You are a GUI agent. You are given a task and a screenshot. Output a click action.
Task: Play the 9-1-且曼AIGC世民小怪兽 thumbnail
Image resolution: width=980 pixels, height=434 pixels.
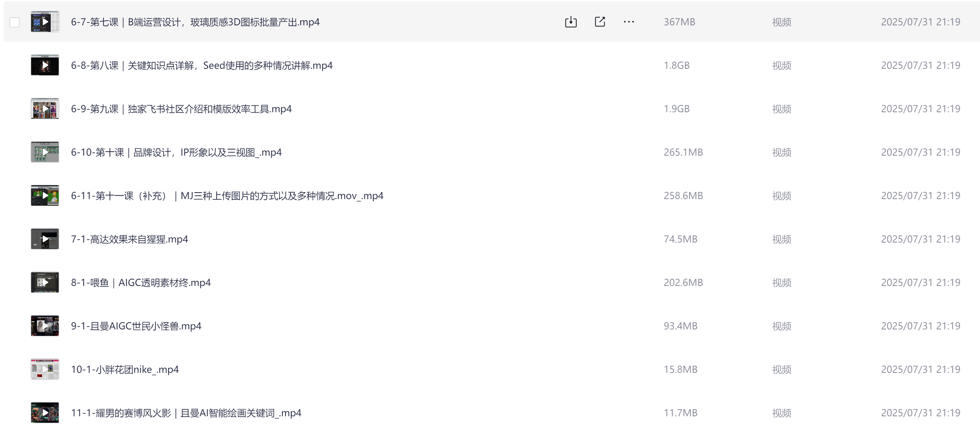45,326
